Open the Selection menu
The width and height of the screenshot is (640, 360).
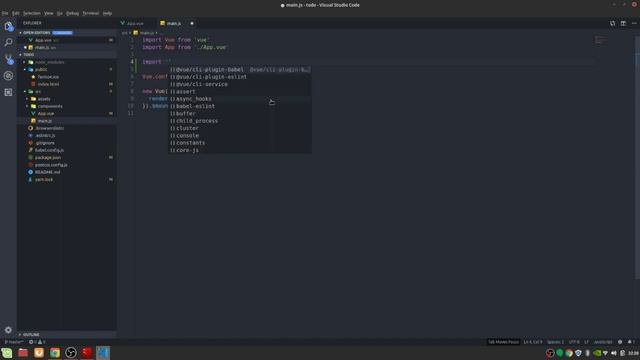31,13
